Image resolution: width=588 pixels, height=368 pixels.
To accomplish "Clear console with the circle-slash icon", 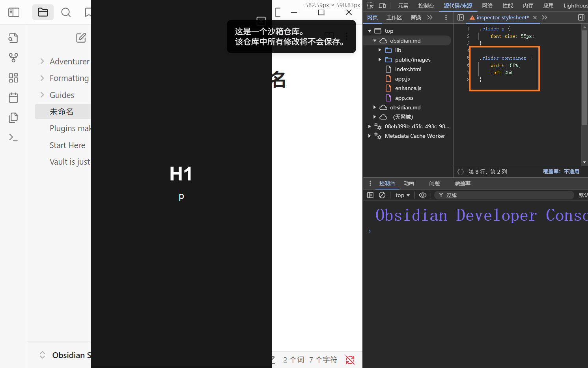I will click(x=382, y=195).
